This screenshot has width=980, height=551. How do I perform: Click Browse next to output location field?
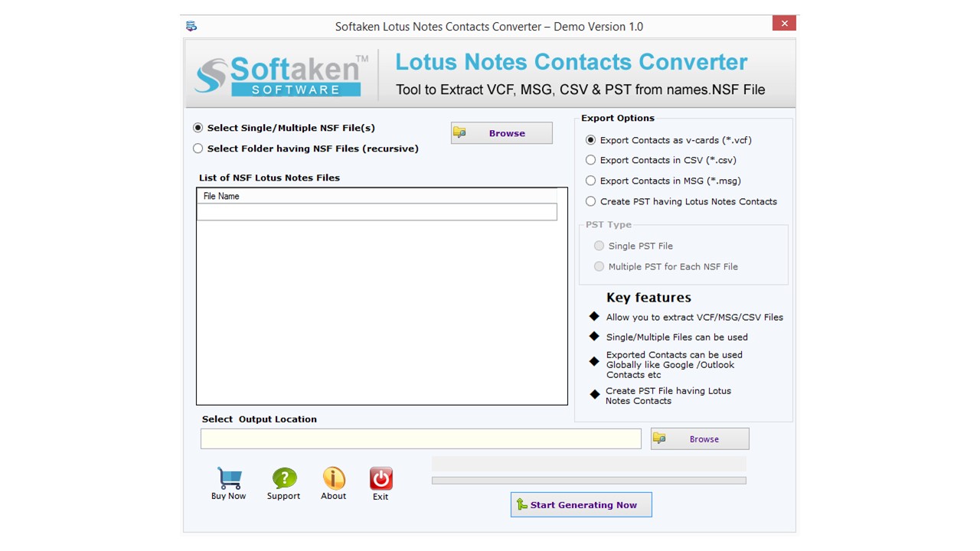point(705,438)
